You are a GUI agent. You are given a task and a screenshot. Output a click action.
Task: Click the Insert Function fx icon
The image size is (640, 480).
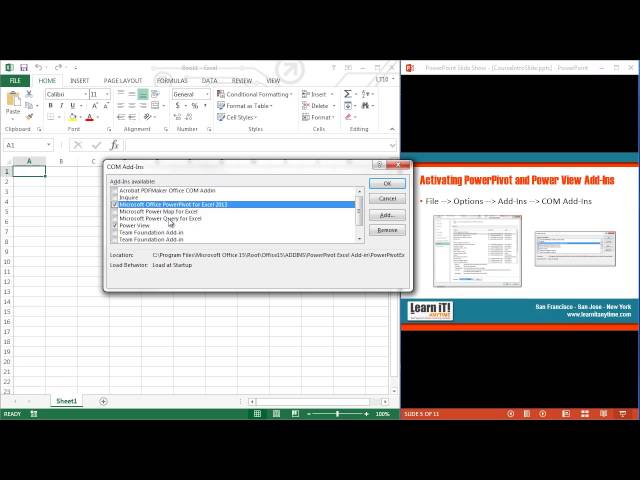coord(114,145)
